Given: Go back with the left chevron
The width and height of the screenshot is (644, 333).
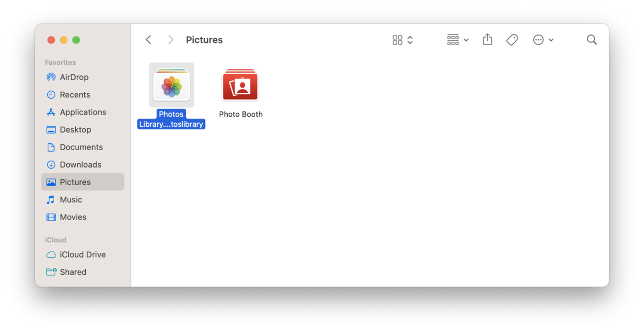Looking at the screenshot, I should [x=148, y=40].
